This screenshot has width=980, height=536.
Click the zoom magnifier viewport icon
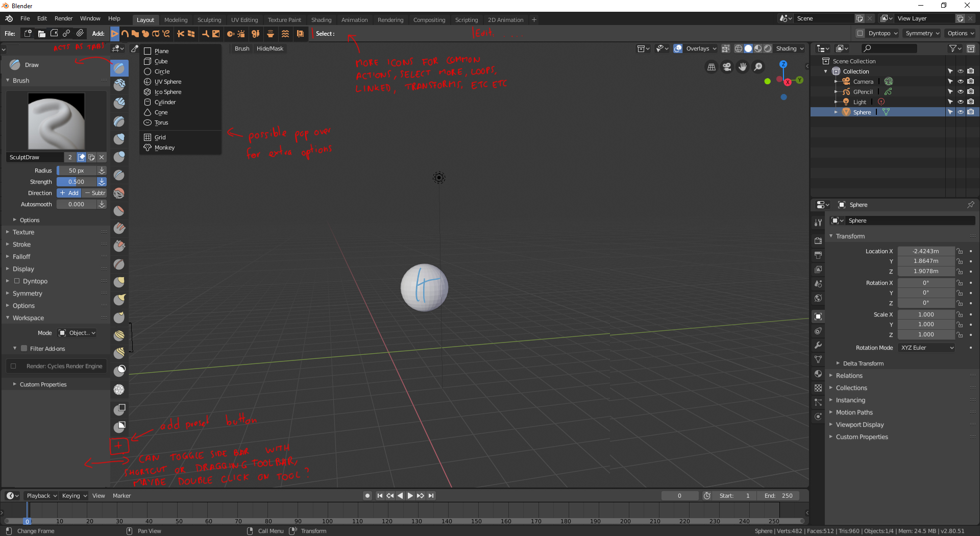click(758, 67)
